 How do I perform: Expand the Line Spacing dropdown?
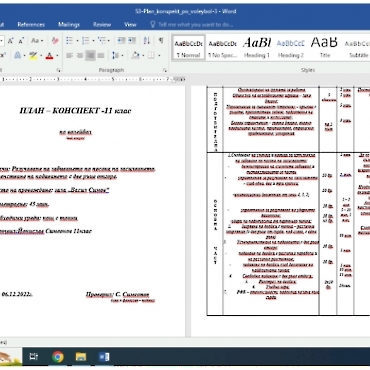pyautogui.click(x=117, y=55)
